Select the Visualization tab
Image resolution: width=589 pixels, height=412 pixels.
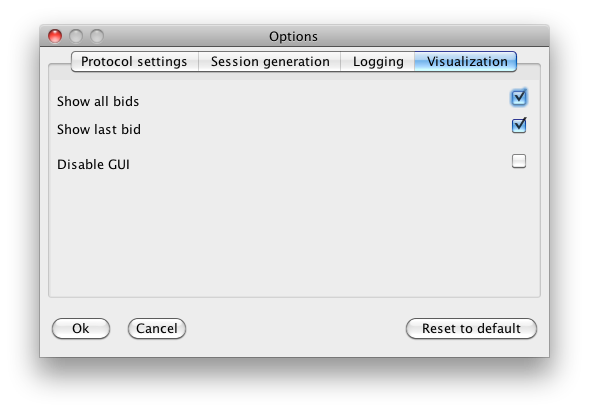(466, 62)
